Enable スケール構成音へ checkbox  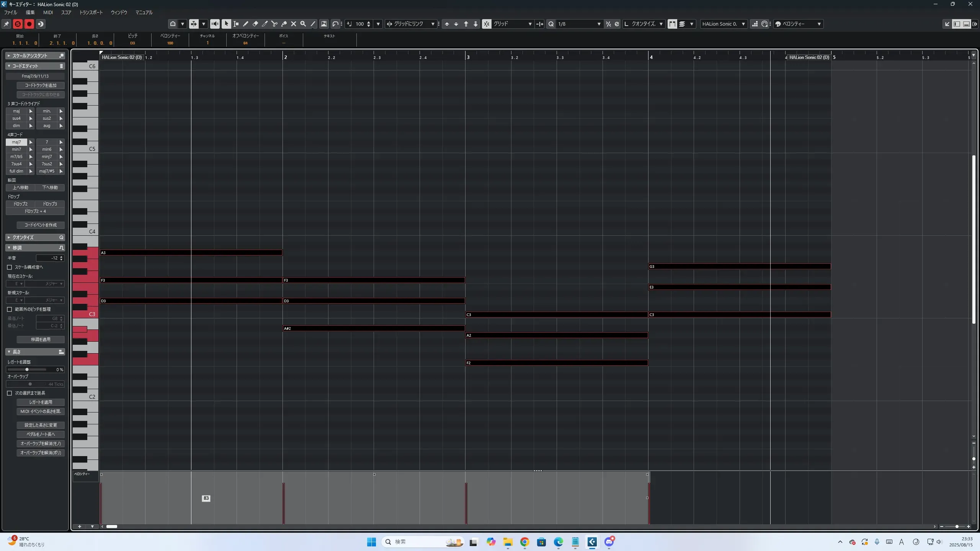(x=10, y=267)
